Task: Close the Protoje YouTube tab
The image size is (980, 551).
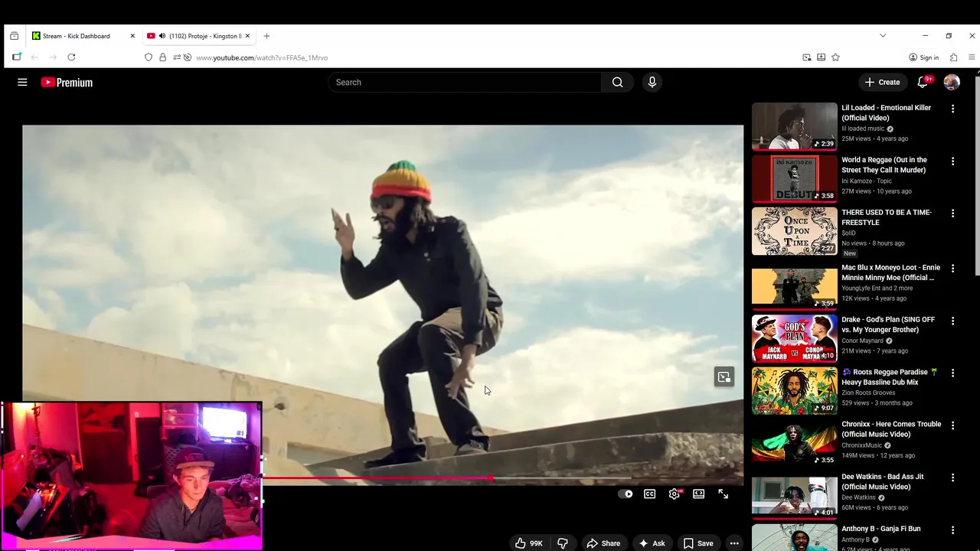Action: point(247,36)
